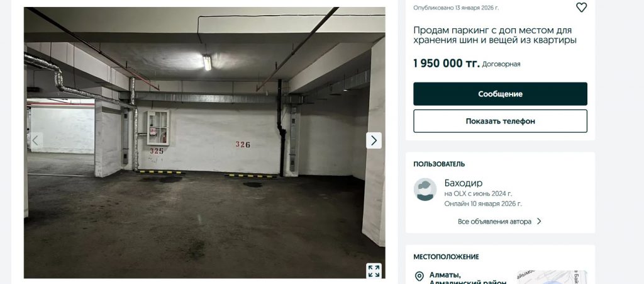
Task: Click the location pin icon near Алматы
Action: pyautogui.click(x=419, y=276)
